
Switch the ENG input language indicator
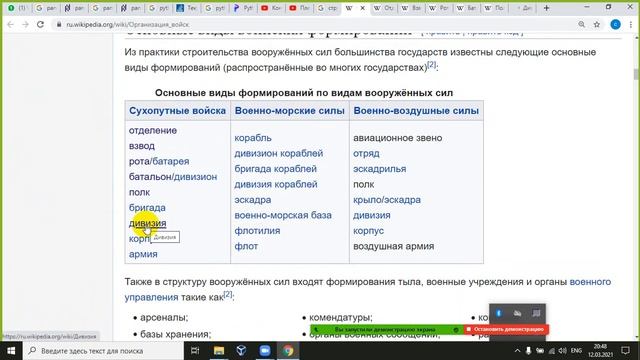tap(576, 351)
